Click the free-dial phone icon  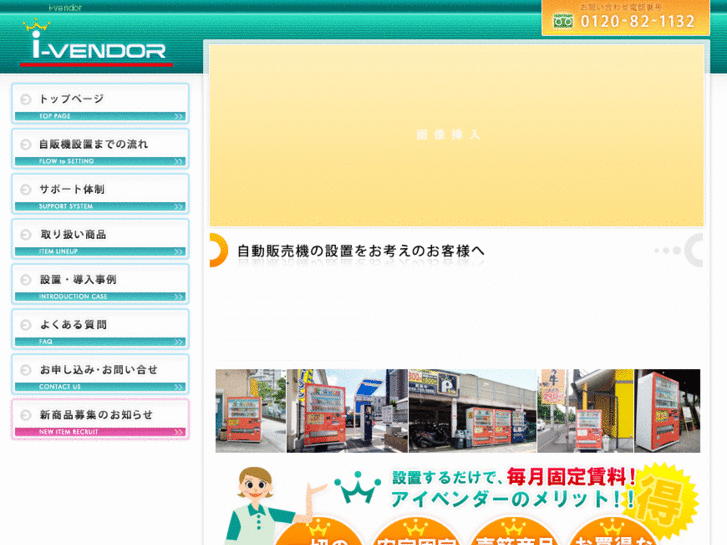click(563, 21)
